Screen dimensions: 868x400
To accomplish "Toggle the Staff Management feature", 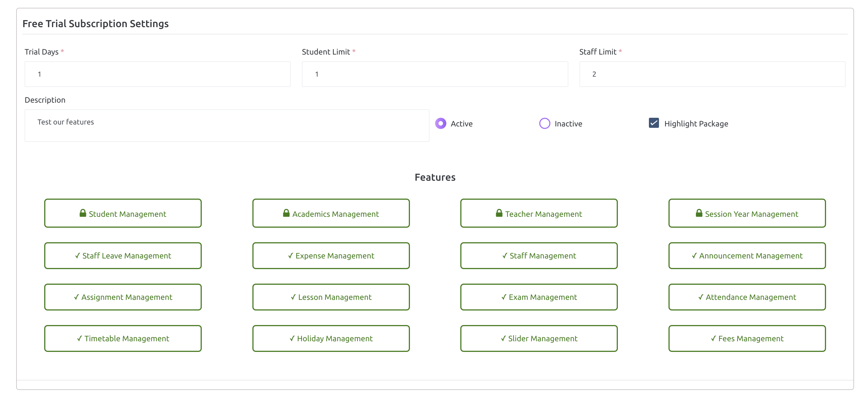I will (538, 256).
